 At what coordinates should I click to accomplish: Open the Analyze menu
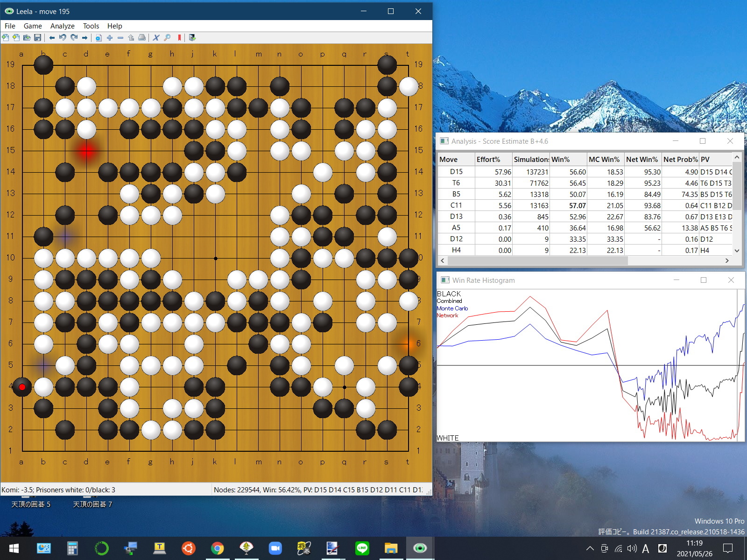(62, 26)
